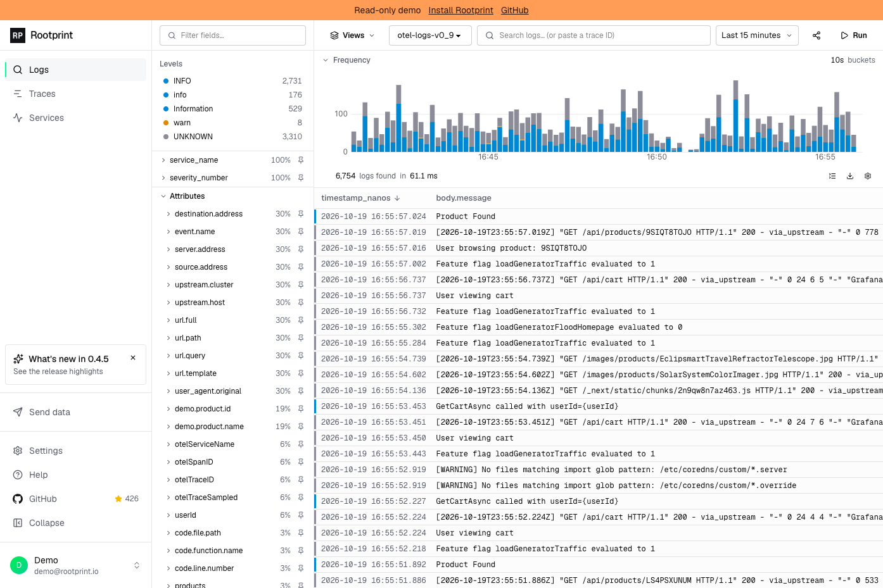Click the Install Rootprint link

click(461, 10)
